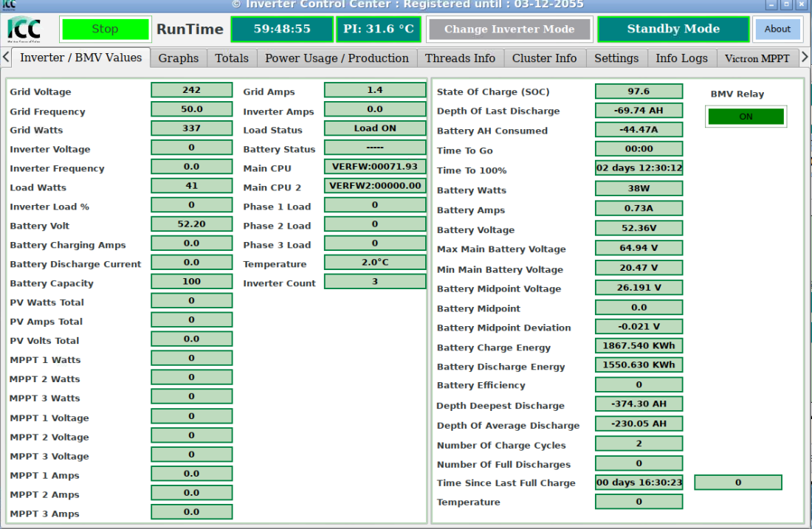This screenshot has width=812, height=529.
Task: Click Change Inverter Mode button
Action: 509,29
